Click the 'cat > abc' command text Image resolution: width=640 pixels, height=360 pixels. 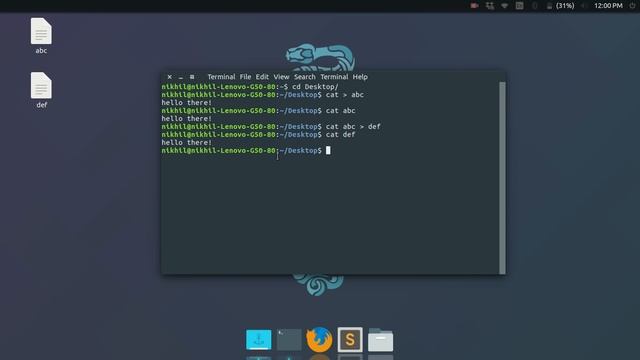pyautogui.click(x=344, y=95)
